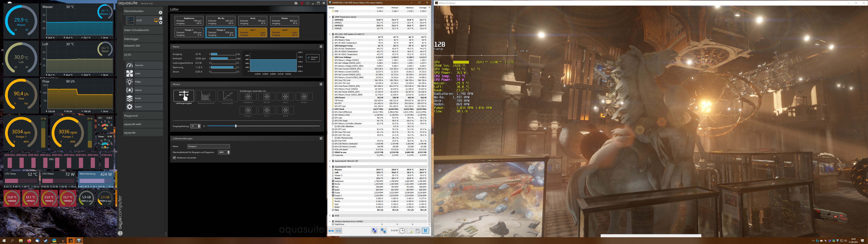This screenshot has width=868, height=244.
Task: Toggle the Startboost verwenden checkbox
Action: [174, 158]
